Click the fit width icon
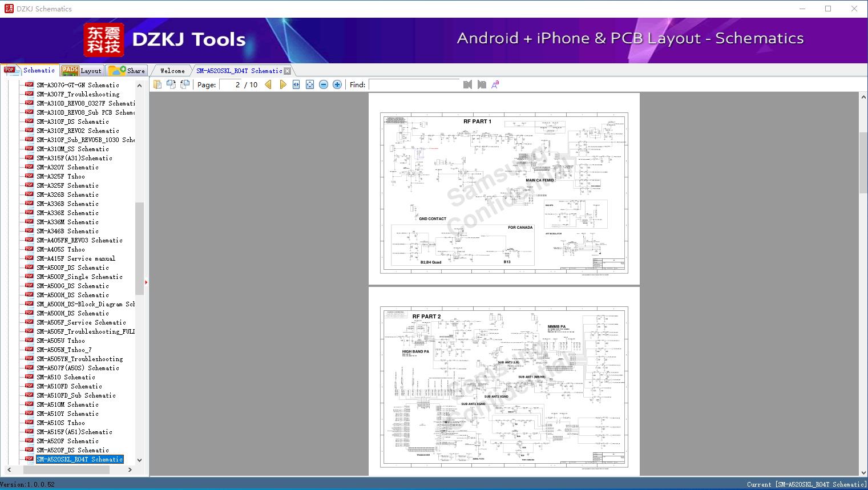Viewport: 868px width, 490px height. [x=296, y=84]
